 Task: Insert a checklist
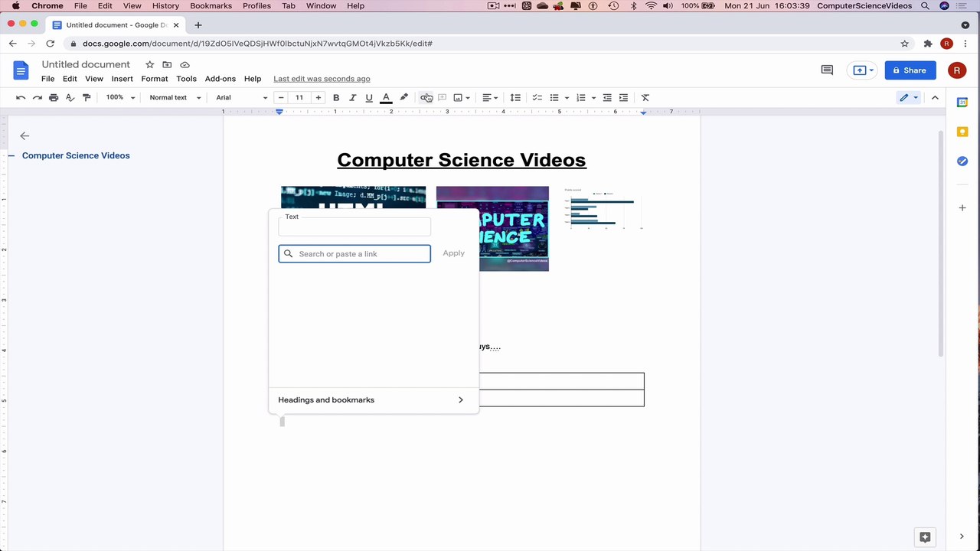click(x=537, y=97)
